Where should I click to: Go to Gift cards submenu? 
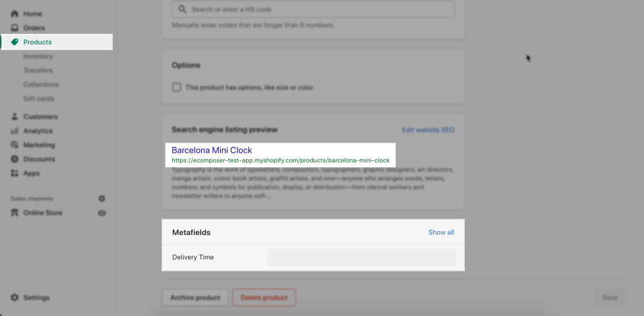click(38, 99)
